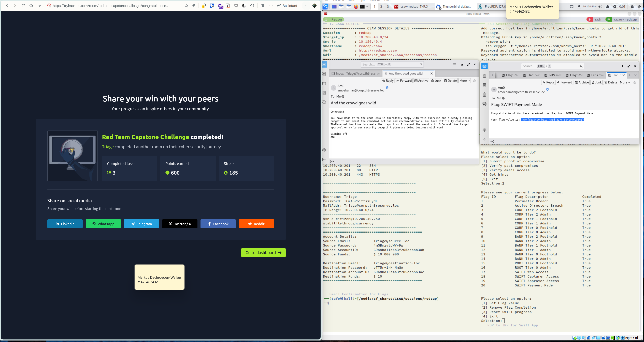Star the 'And the crowd goes wild' message
Screen dimensions: 644x342
click(x=474, y=81)
